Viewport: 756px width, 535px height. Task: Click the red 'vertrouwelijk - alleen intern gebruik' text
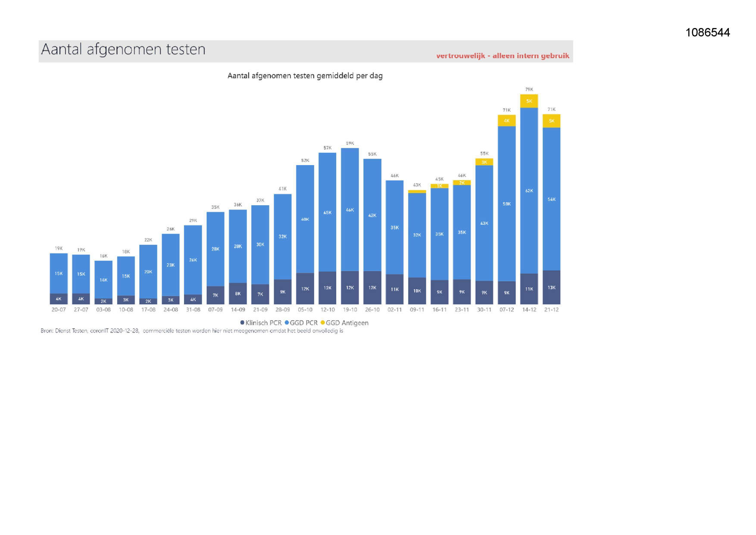click(x=502, y=56)
